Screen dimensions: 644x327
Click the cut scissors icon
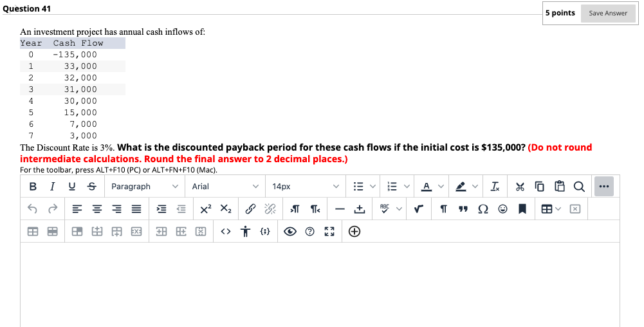click(x=520, y=187)
